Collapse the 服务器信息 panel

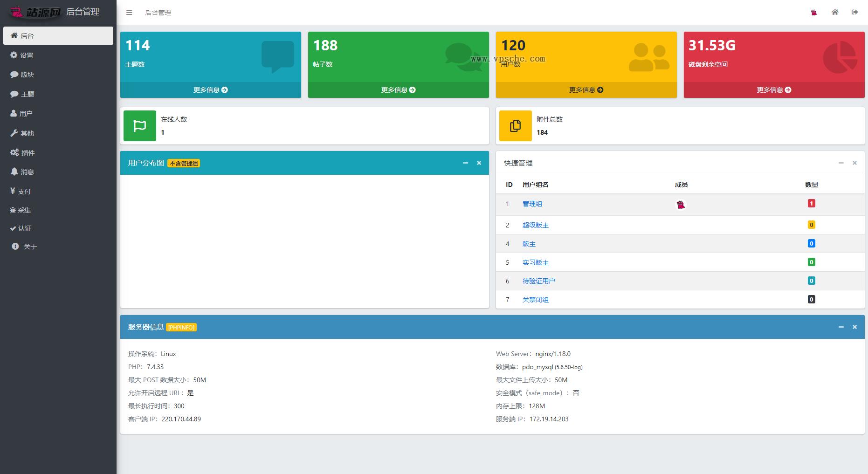(841, 327)
